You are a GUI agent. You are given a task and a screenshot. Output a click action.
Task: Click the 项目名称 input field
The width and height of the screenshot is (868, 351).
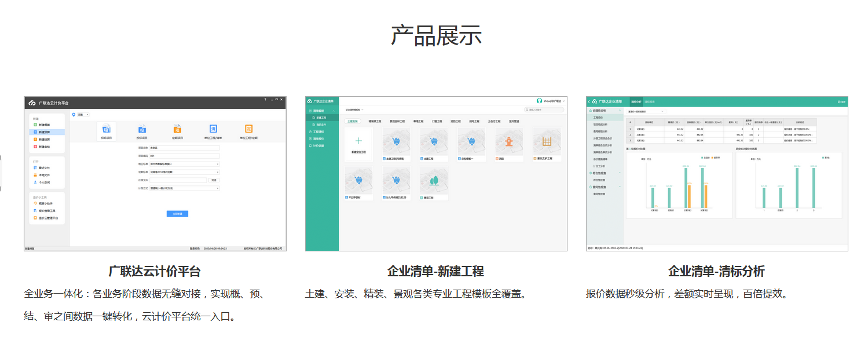click(x=184, y=148)
